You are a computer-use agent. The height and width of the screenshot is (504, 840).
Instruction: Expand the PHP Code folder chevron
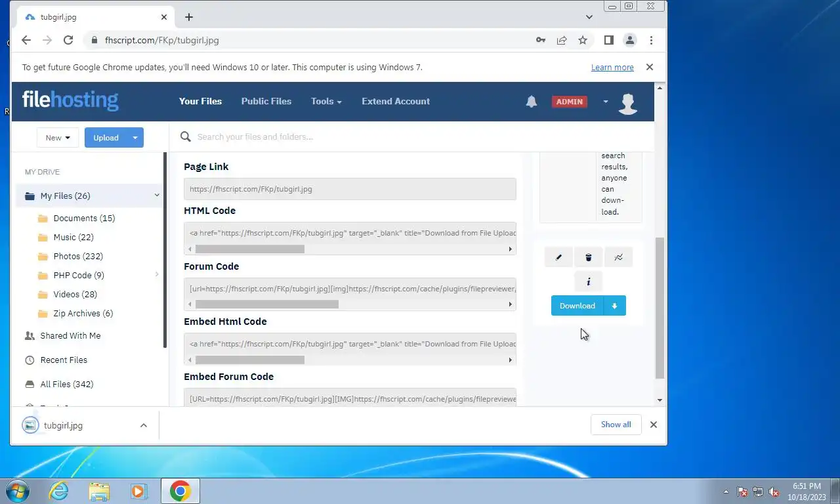click(x=157, y=274)
